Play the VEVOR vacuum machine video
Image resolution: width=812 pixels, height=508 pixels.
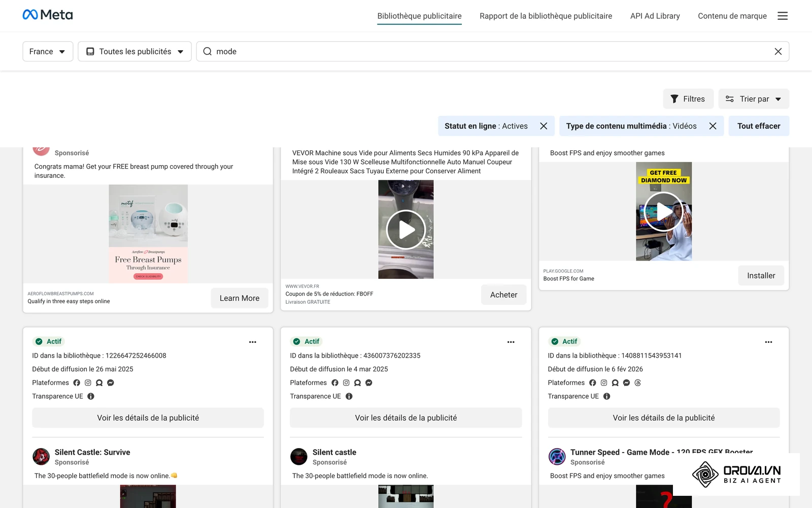point(406,230)
